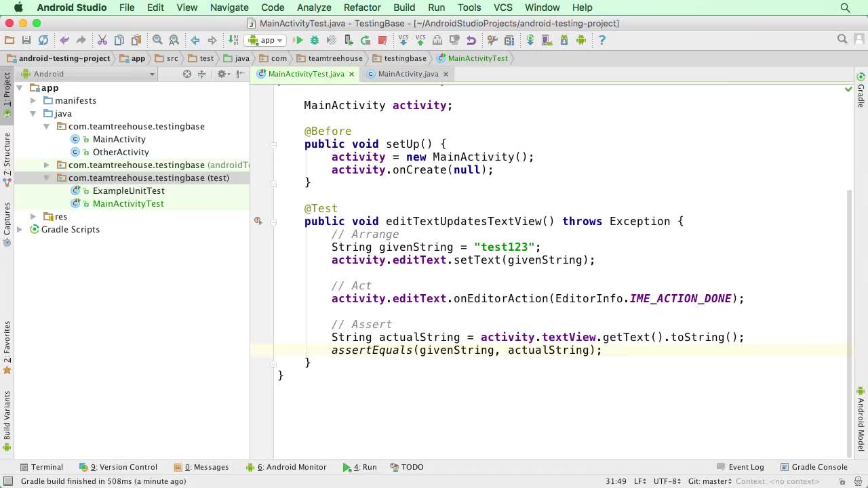Open the Build menu
Viewport: 868px width, 488px height.
(404, 7)
